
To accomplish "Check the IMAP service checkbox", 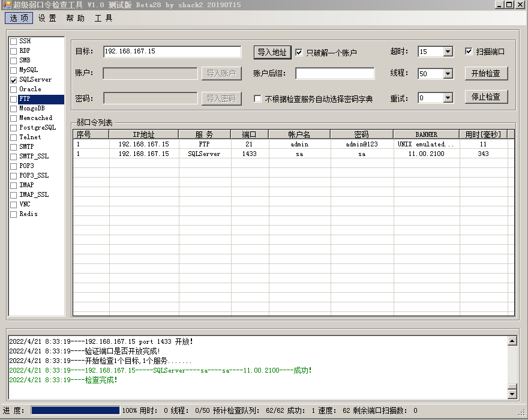I will (x=13, y=185).
